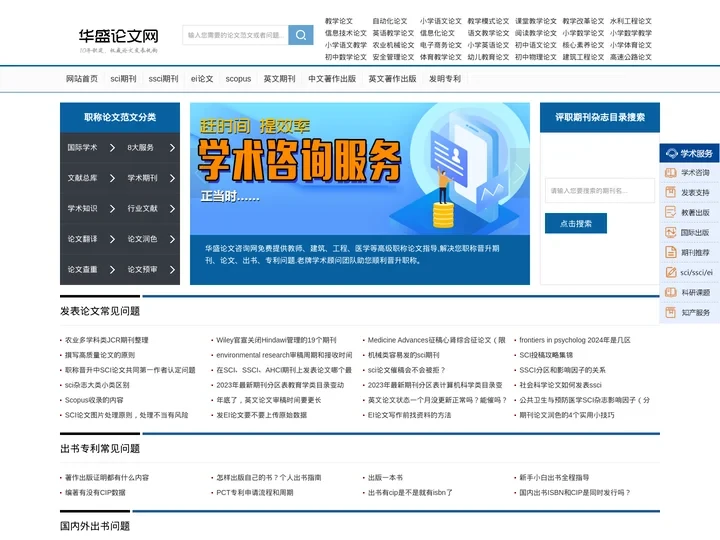Go to the 网站首页 nav item
The height and width of the screenshot is (540, 720).
[x=82, y=79]
